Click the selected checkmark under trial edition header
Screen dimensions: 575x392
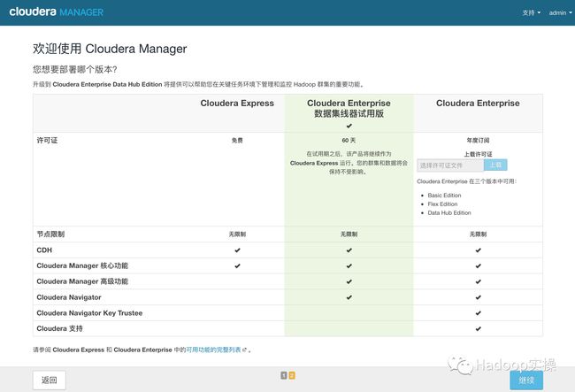pyautogui.click(x=349, y=126)
